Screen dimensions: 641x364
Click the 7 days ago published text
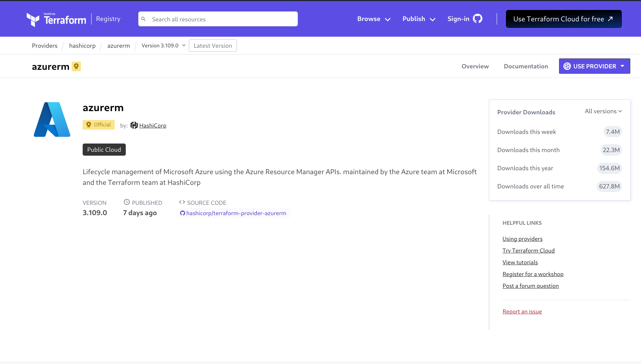coord(140,213)
